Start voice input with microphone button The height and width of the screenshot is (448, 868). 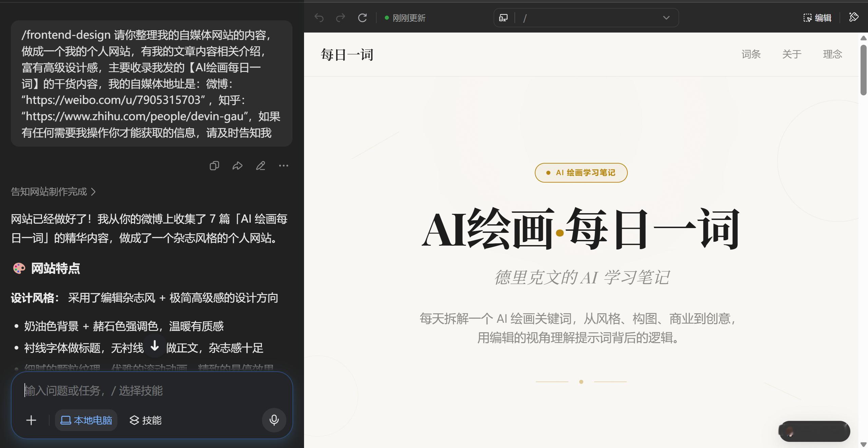coord(274,420)
